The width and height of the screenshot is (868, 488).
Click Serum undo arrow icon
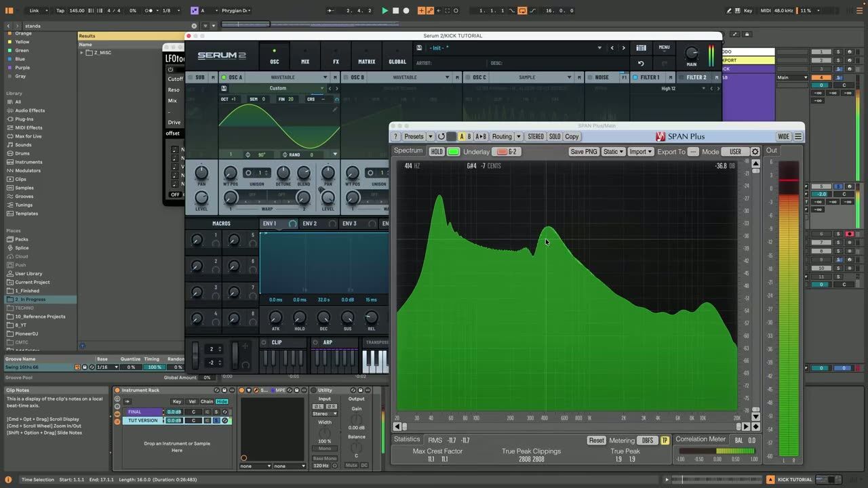coord(641,63)
